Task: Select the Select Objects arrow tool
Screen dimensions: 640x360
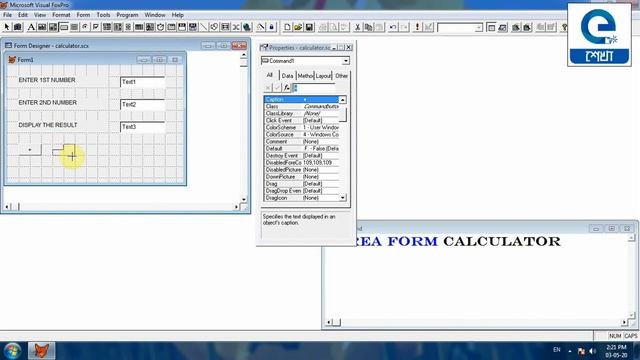Action: coord(7,27)
